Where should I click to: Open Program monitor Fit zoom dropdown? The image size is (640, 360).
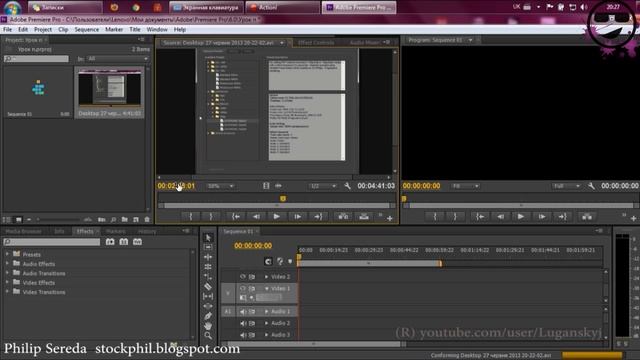click(465, 186)
